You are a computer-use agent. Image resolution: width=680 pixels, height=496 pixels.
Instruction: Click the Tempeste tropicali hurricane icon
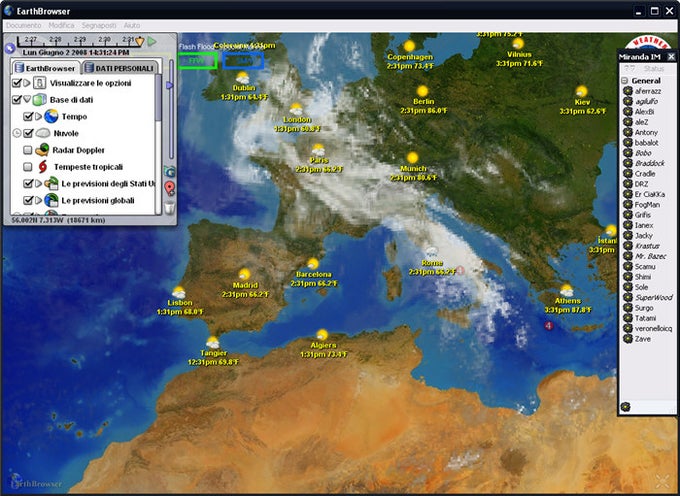click(x=42, y=167)
